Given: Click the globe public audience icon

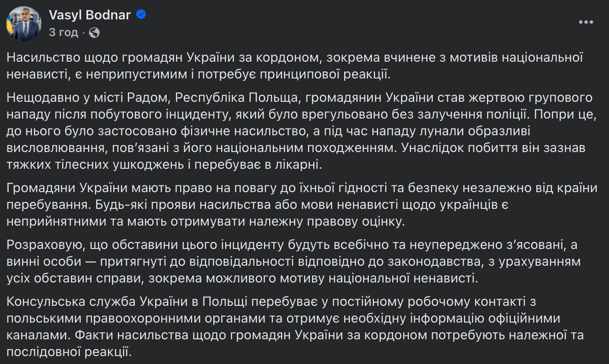Looking at the screenshot, I should point(94,32).
